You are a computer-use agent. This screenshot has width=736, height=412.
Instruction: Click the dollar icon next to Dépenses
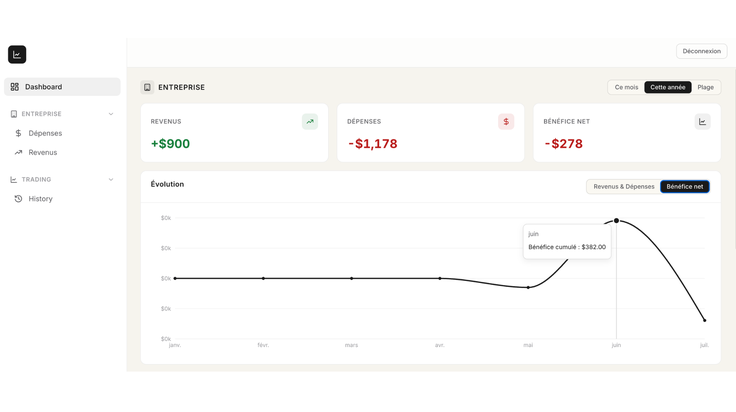[18, 133]
